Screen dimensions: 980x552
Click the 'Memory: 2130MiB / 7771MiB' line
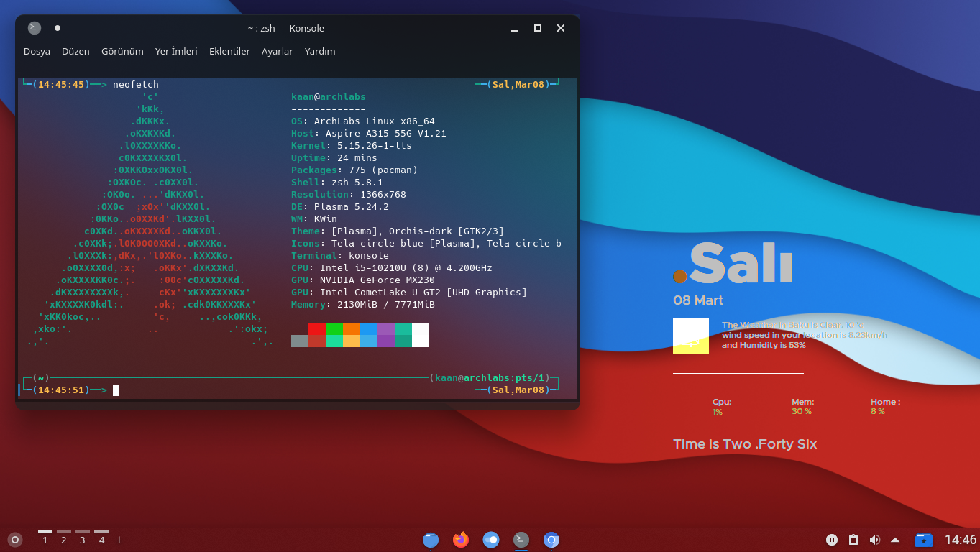(x=363, y=305)
